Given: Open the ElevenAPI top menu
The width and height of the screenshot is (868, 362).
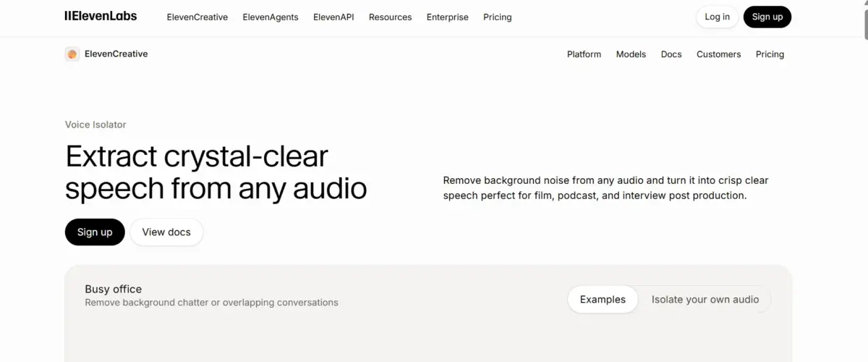Looking at the screenshot, I should point(333,17).
